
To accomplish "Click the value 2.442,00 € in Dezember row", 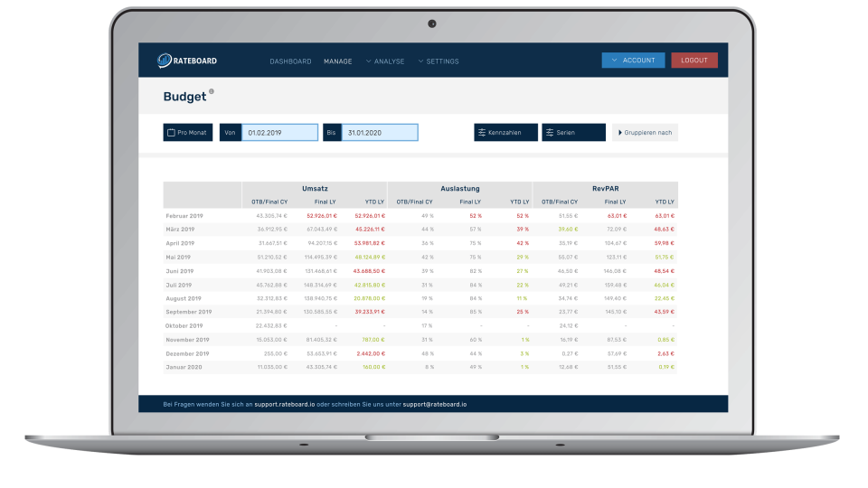I will (x=371, y=353).
